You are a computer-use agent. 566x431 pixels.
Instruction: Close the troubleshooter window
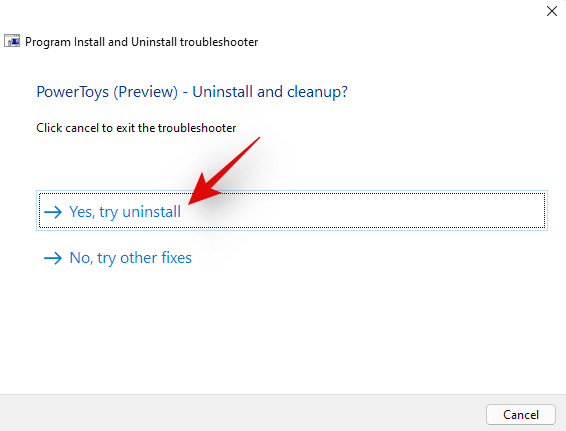click(552, 11)
